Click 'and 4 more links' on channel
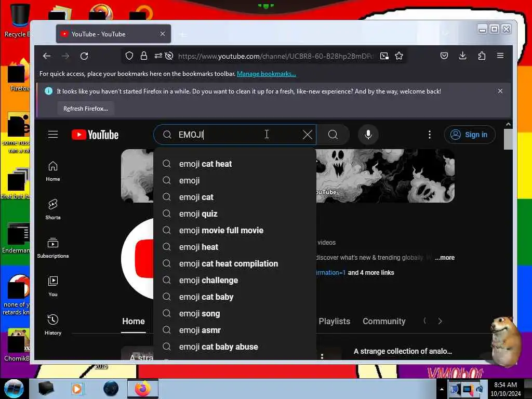Viewport: 532px width, 399px height. pyautogui.click(x=371, y=272)
